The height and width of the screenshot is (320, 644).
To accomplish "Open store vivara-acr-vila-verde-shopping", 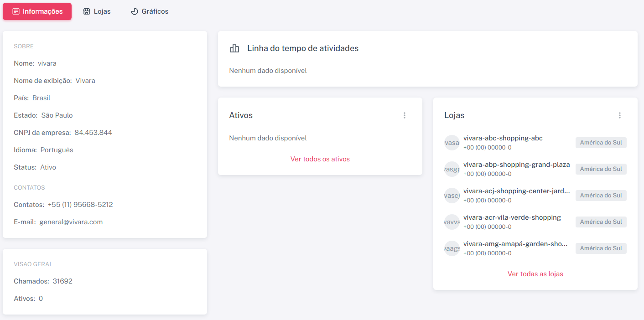I will 512,217.
